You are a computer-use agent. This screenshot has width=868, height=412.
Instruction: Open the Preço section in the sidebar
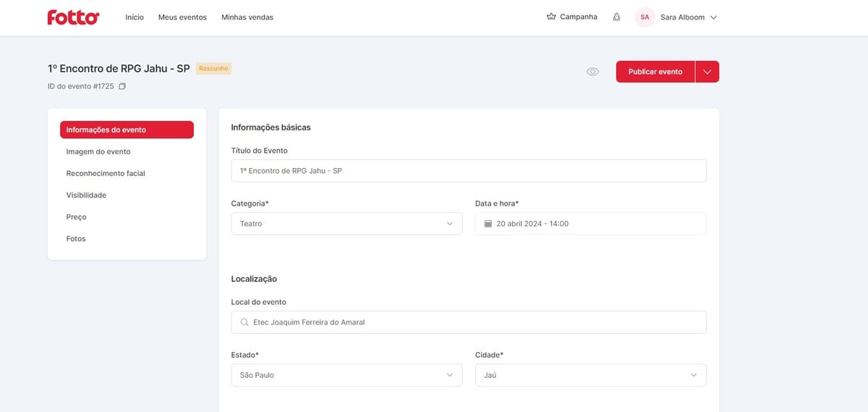(x=77, y=217)
